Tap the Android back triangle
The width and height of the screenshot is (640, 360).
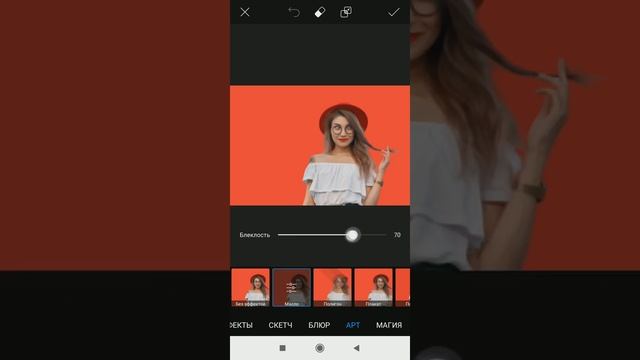357,348
